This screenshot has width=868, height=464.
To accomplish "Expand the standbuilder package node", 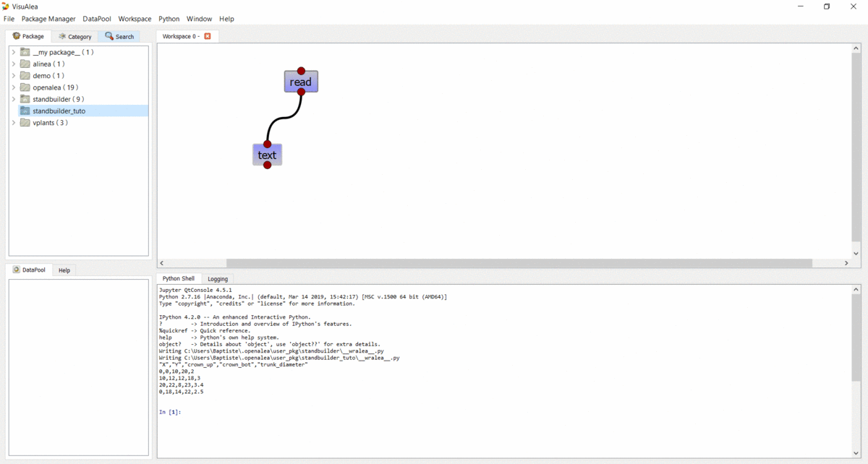I will pyautogui.click(x=14, y=99).
